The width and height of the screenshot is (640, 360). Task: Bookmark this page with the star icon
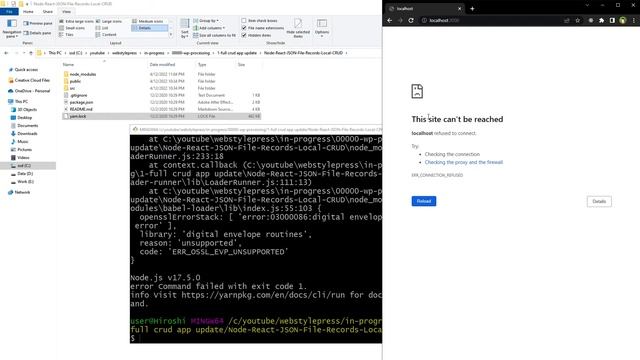point(578,20)
